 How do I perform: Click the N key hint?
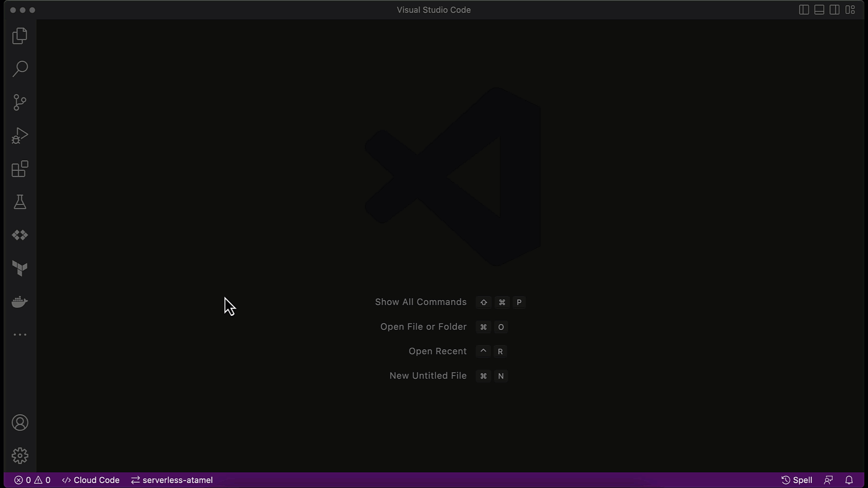click(501, 376)
